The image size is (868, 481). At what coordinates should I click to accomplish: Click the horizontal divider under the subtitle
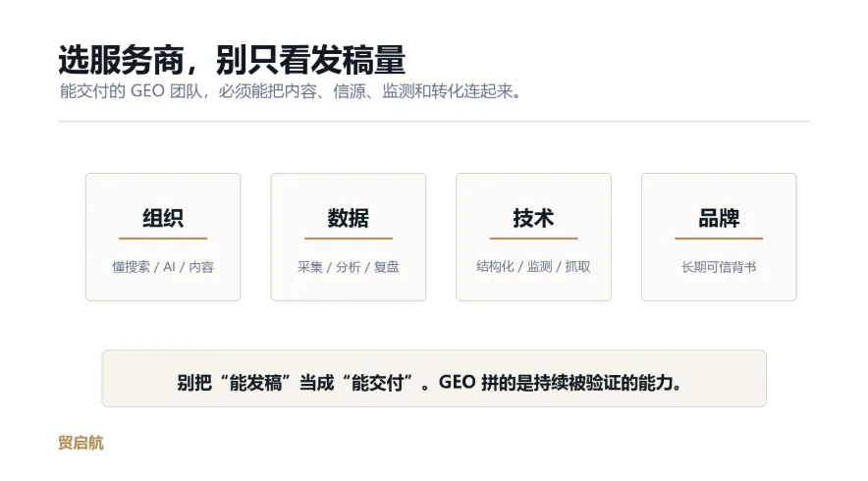[434, 121]
